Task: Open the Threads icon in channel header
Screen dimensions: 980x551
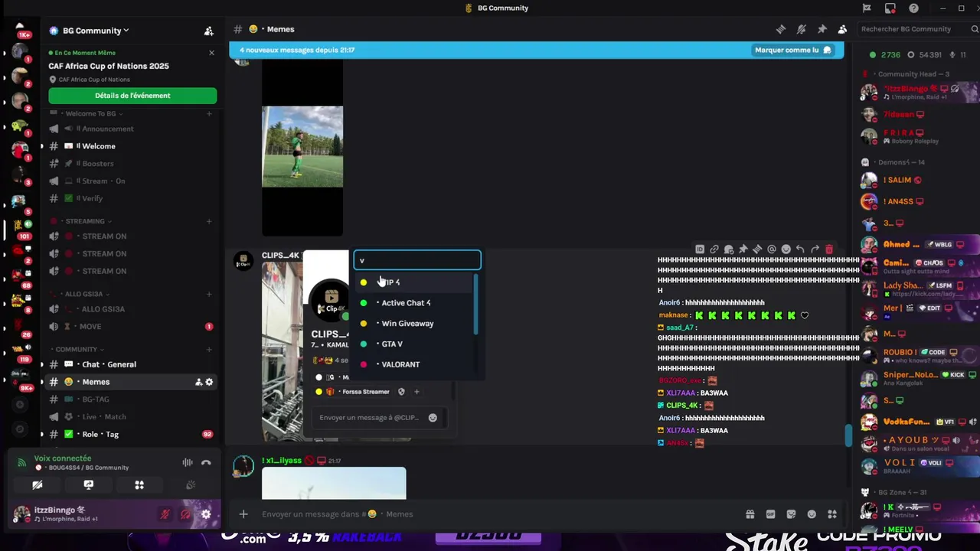Action: [x=781, y=29]
